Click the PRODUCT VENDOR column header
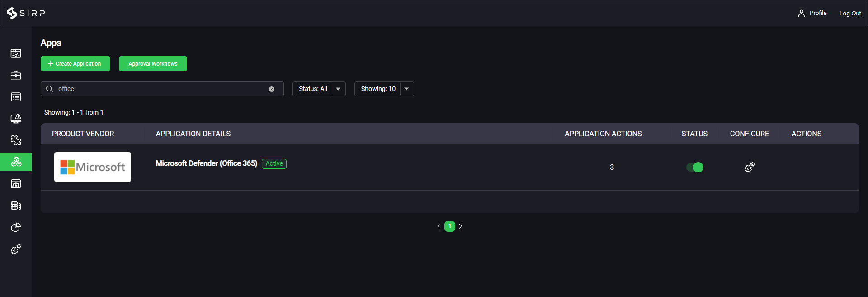 (x=83, y=134)
